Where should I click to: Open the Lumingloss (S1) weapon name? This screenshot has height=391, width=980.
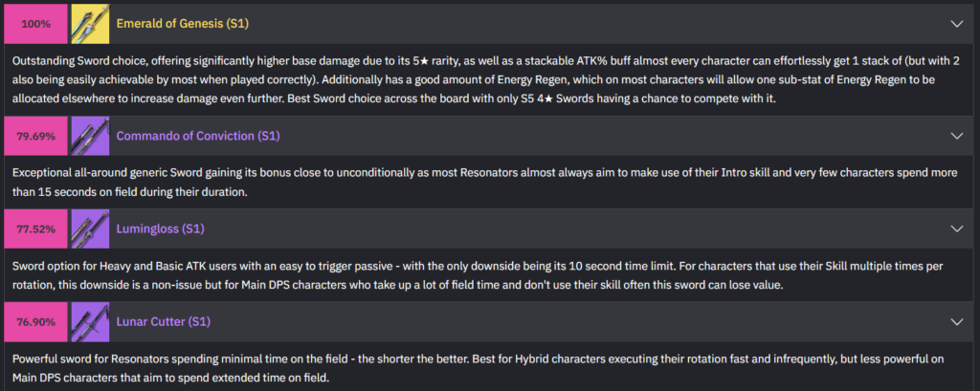[161, 229]
